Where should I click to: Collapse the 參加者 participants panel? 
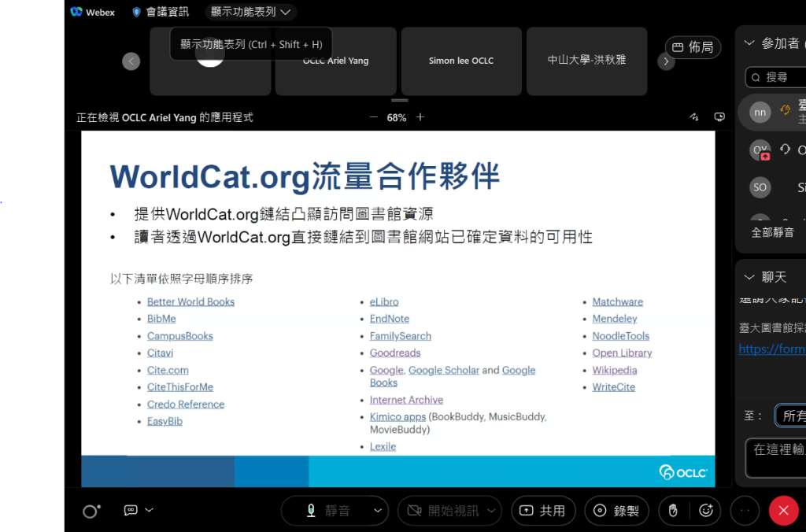(x=749, y=43)
